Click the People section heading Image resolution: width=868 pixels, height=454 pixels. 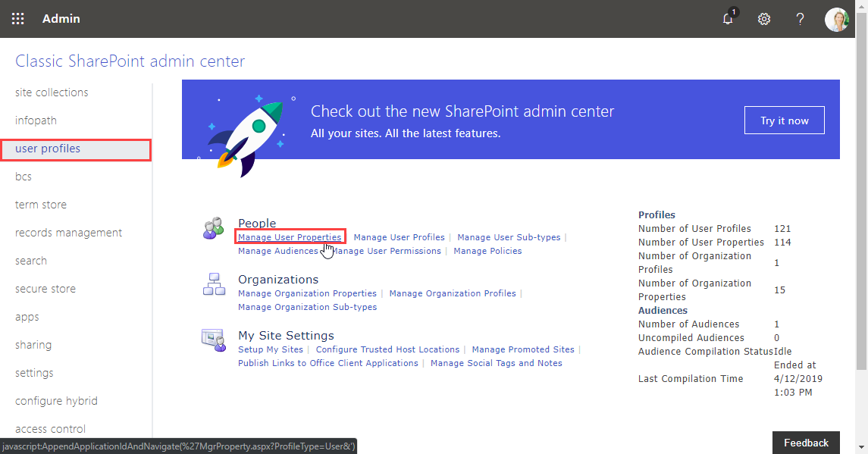[257, 223]
